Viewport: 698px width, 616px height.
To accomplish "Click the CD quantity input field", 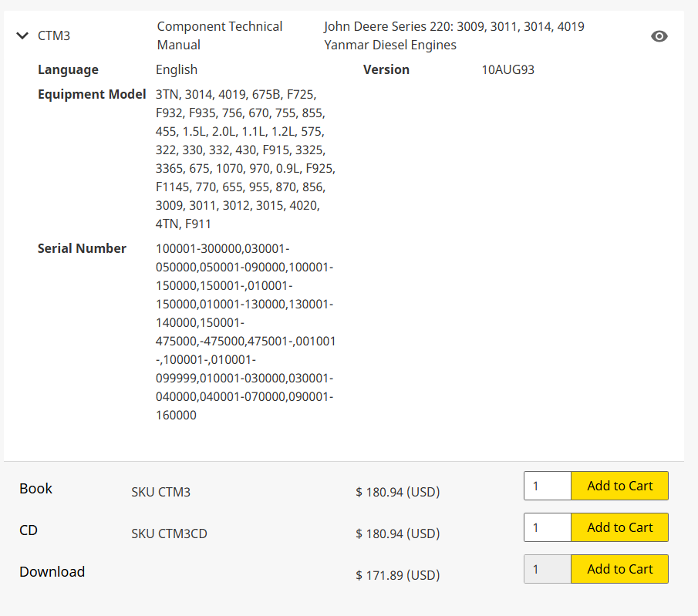I will [548, 527].
